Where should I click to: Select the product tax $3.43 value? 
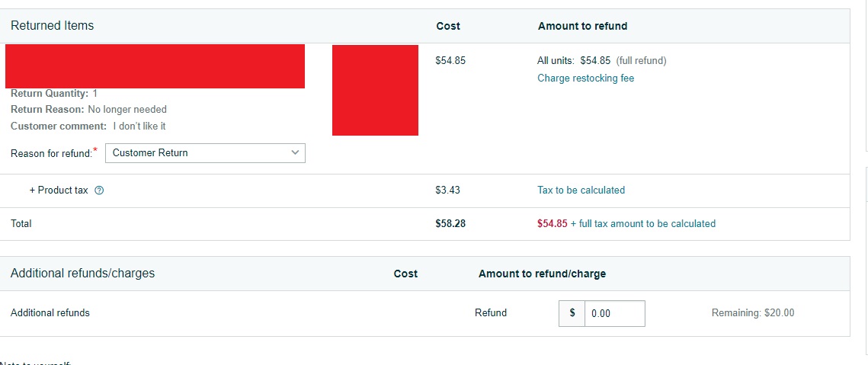click(x=447, y=190)
